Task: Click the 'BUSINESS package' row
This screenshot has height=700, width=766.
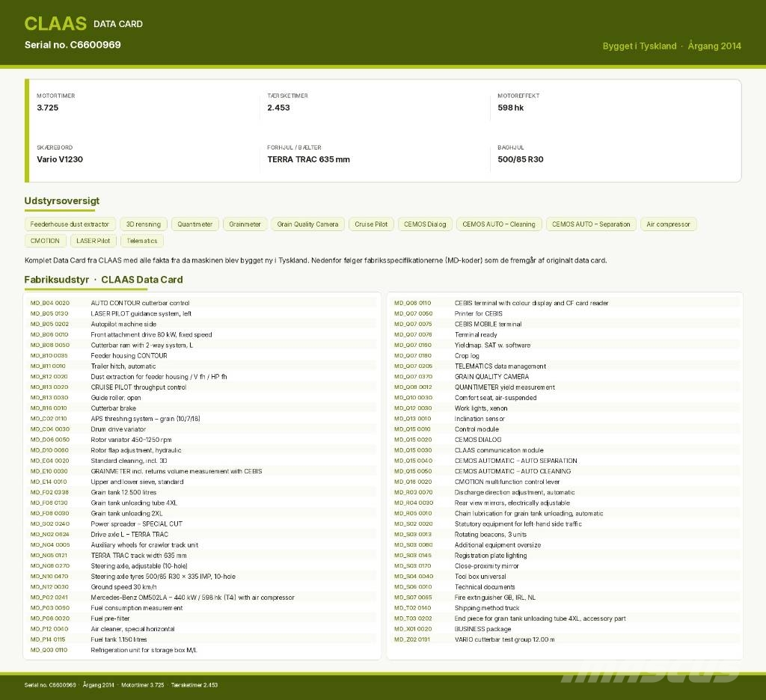Action: [x=566, y=629]
